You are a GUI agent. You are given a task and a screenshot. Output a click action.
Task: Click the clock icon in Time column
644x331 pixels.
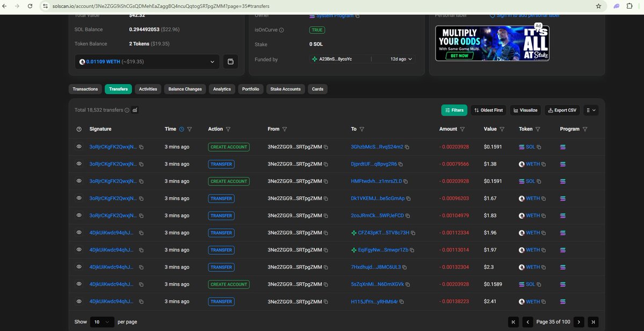point(182,129)
